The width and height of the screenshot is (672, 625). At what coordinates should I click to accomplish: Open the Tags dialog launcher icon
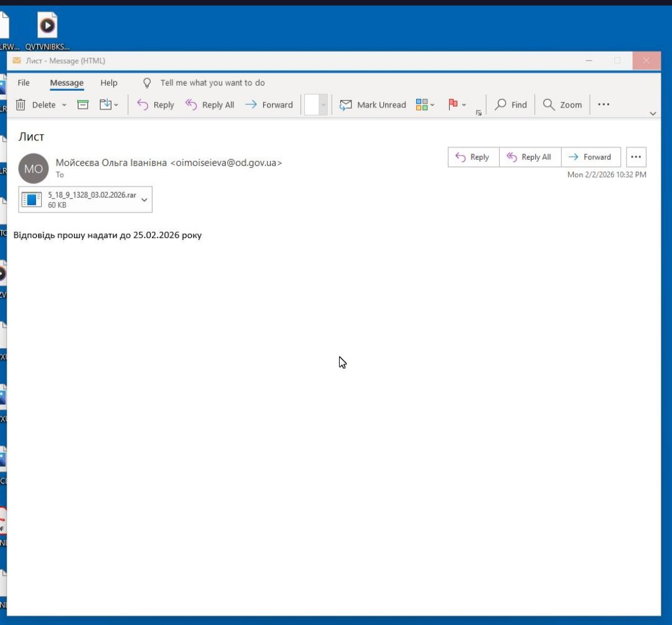point(478,113)
